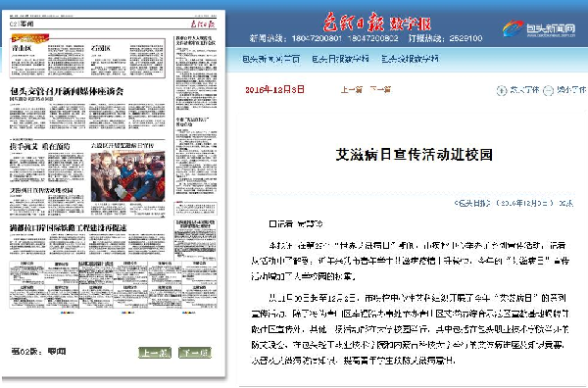The image size is (588, 388).
Task: Open 包头日报数字报 nav item
Action: (x=340, y=59)
